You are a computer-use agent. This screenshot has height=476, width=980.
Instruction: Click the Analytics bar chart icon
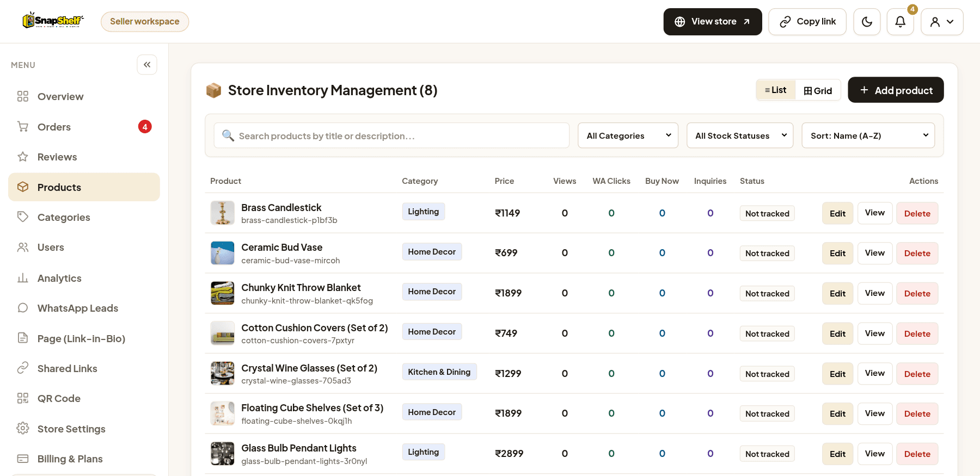23,278
